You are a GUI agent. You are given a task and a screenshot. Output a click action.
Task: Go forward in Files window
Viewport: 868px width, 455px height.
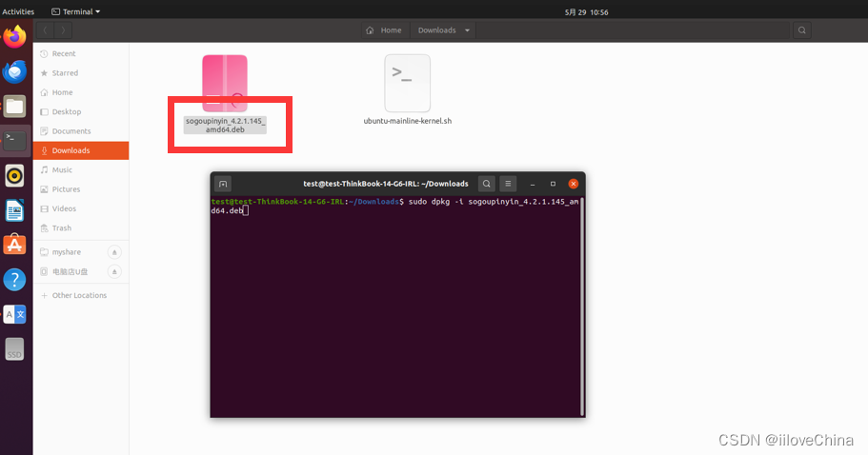tap(63, 30)
